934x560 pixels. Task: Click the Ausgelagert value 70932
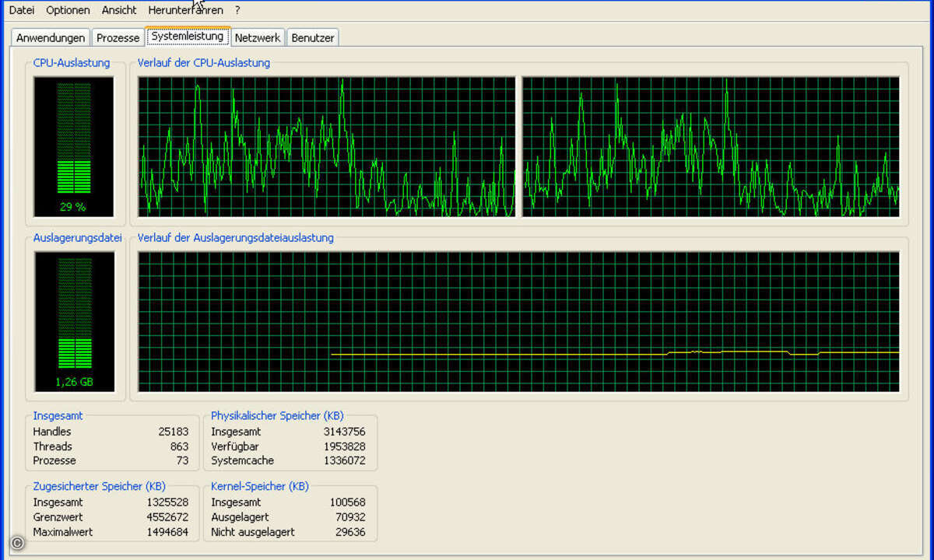(x=351, y=517)
